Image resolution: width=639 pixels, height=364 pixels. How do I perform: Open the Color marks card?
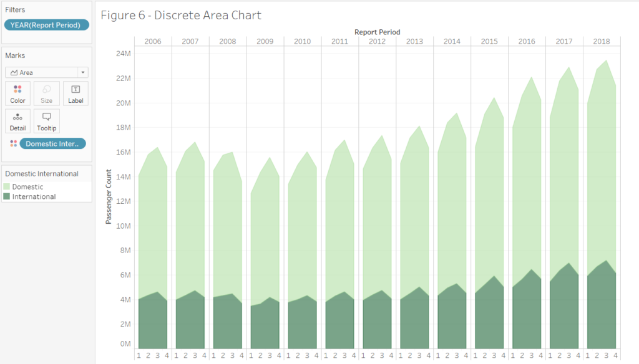(x=17, y=93)
